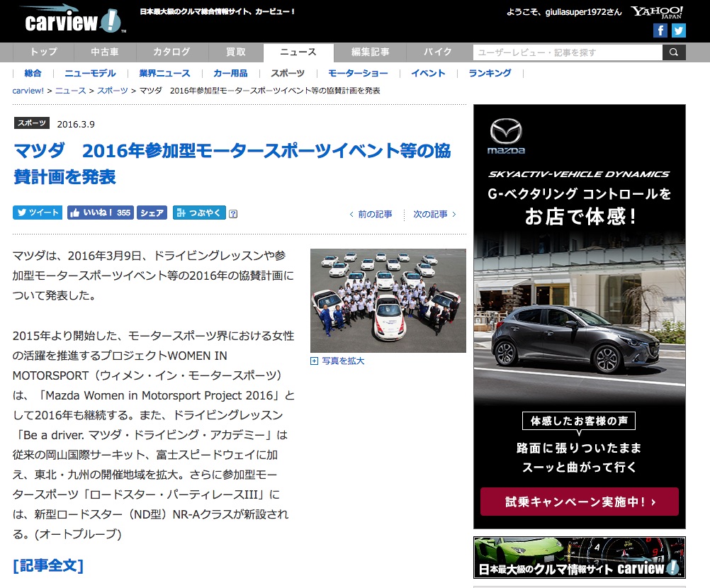
Task: Click the search magnifier button
Action: pyautogui.click(x=674, y=52)
